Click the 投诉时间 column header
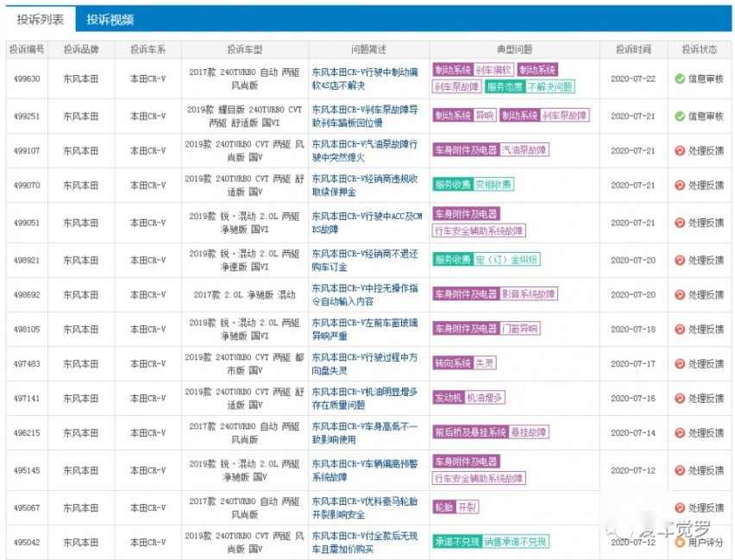Image resolution: width=735 pixels, height=560 pixels. point(633,50)
